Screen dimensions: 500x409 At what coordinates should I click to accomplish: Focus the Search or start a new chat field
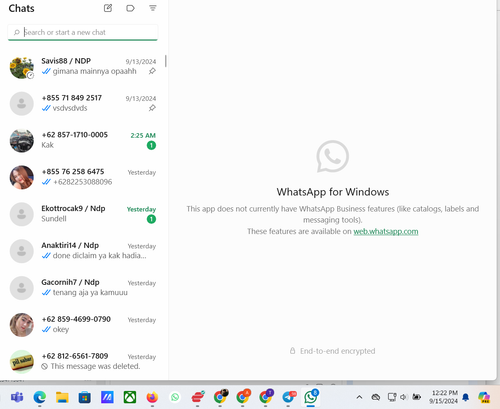point(83,32)
